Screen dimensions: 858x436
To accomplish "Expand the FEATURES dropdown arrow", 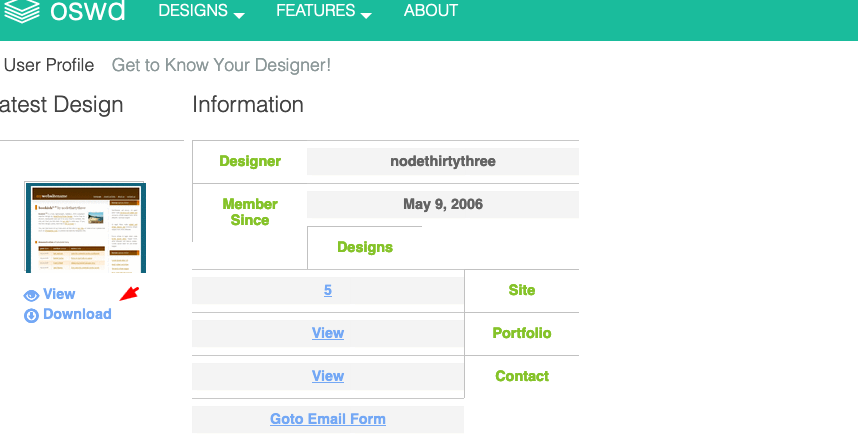I will [x=367, y=16].
